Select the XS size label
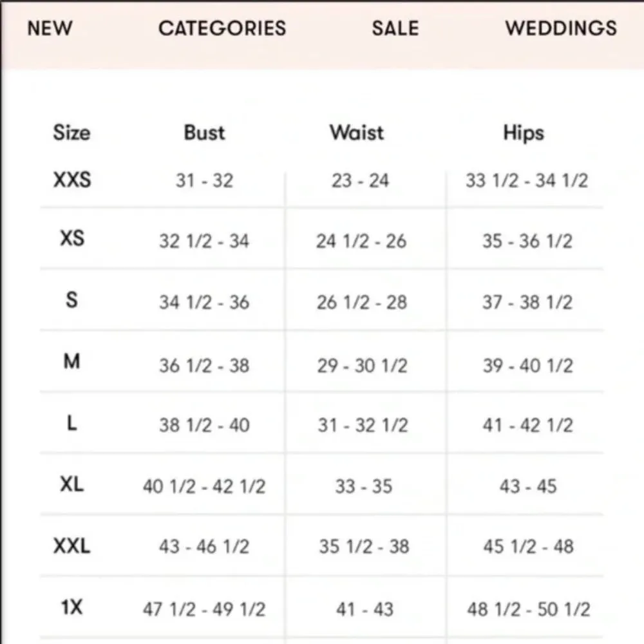644x644 pixels. [x=72, y=240]
